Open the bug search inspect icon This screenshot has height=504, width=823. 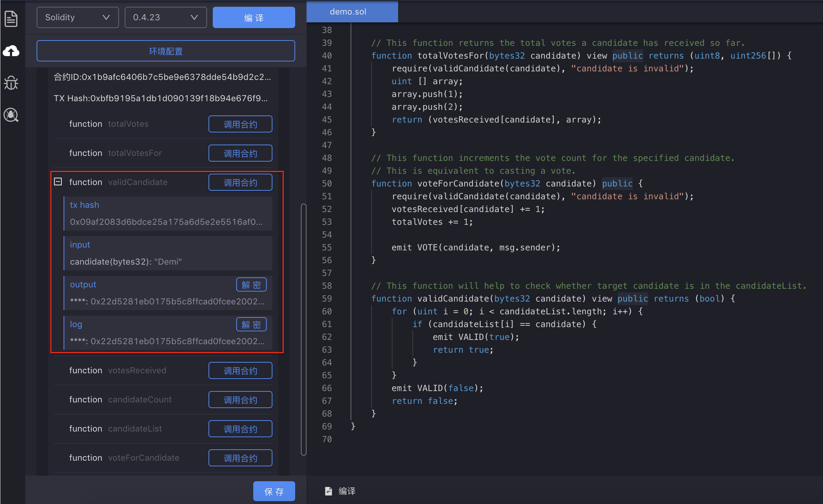click(11, 115)
